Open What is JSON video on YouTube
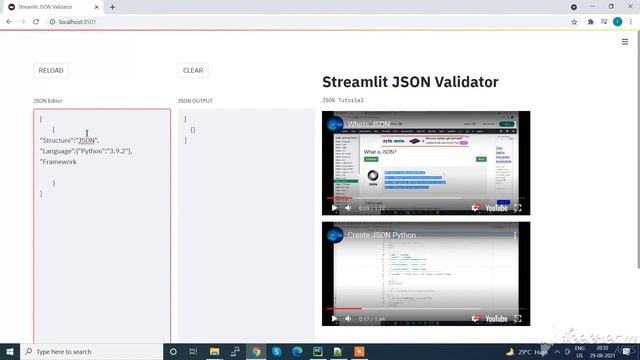Screen dimensions: 640x360 (496, 208)
